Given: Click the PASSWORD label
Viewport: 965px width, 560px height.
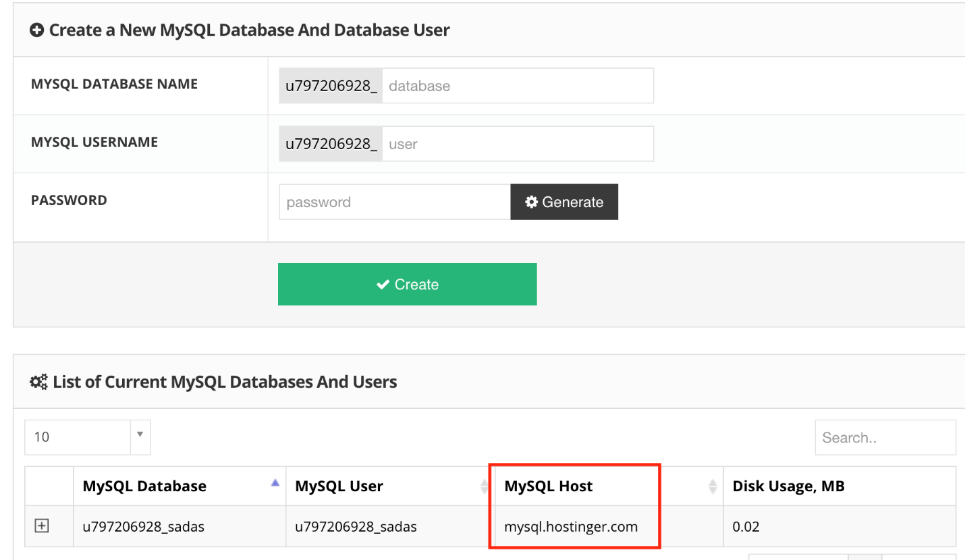Looking at the screenshot, I should (x=69, y=200).
